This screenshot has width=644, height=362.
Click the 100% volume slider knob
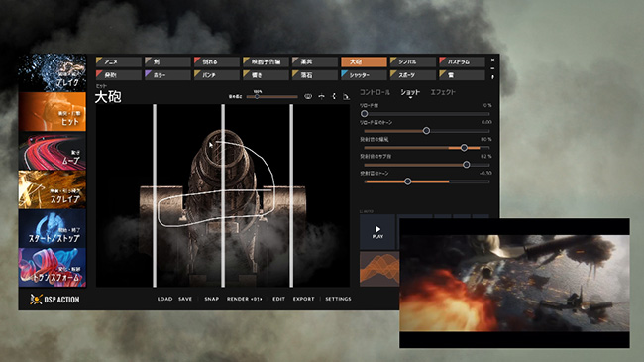pos(257,96)
